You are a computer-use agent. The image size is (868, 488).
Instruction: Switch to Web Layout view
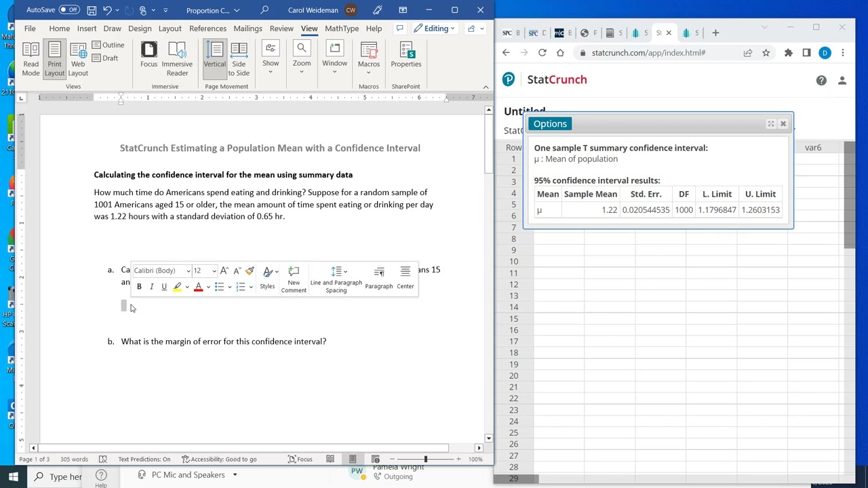point(78,60)
